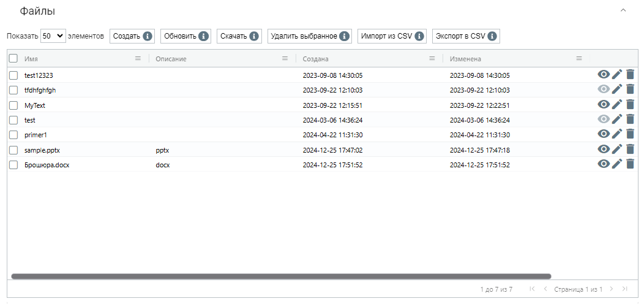Sort by the Имя column header

coord(31,59)
